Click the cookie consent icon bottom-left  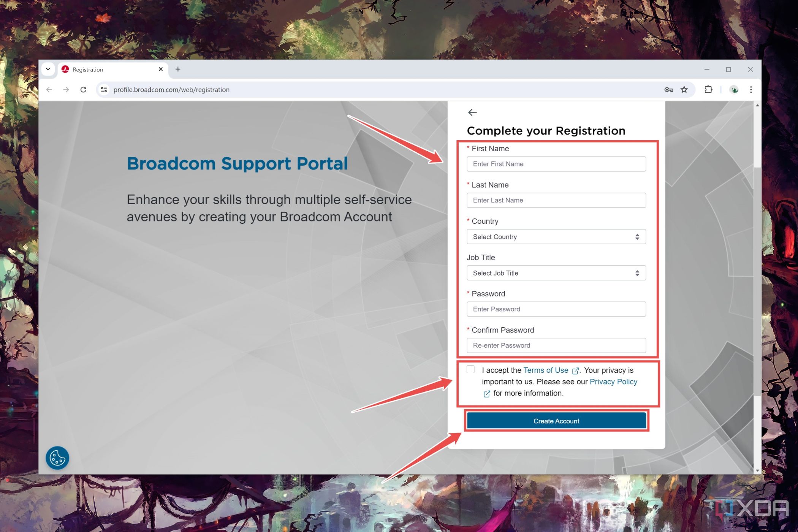58,457
